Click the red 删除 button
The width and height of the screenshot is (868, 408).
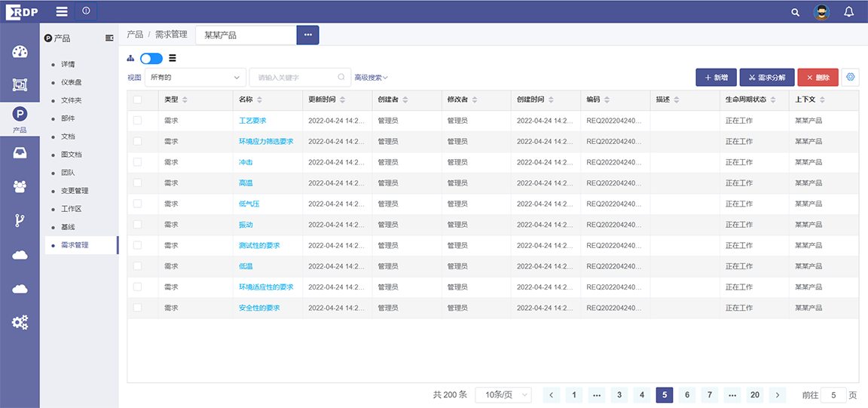818,78
